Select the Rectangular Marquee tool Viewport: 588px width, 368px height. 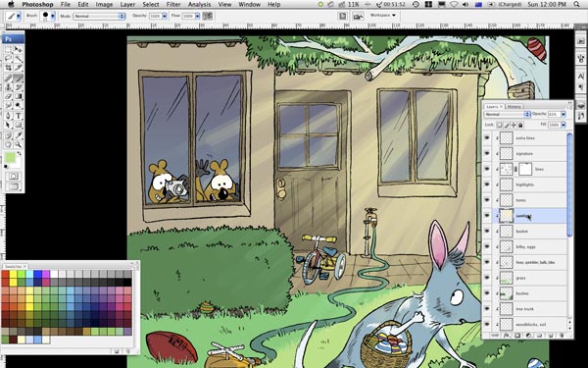point(8,50)
